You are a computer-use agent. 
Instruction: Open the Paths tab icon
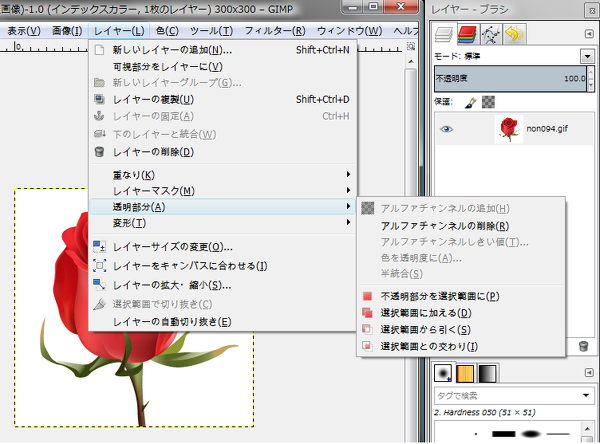coord(491,35)
